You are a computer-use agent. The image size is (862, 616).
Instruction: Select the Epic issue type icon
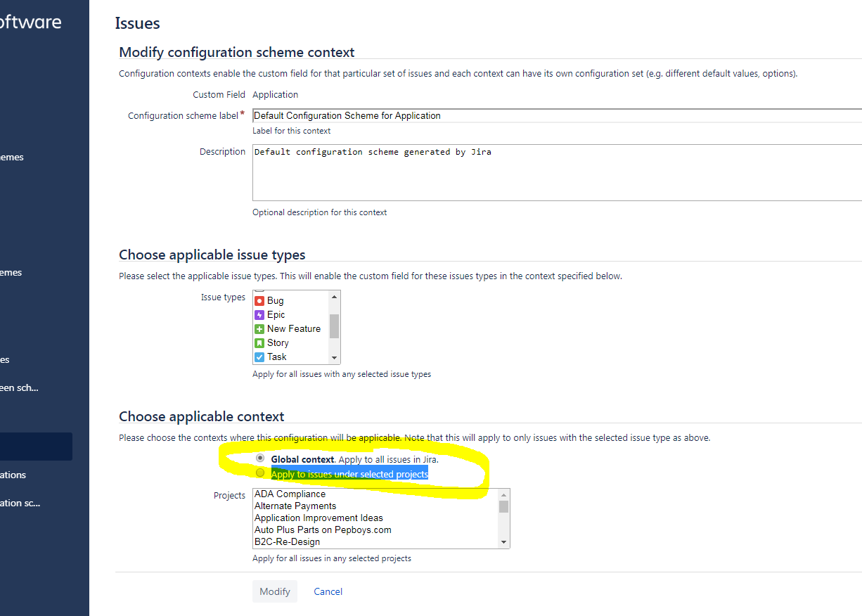pos(259,314)
